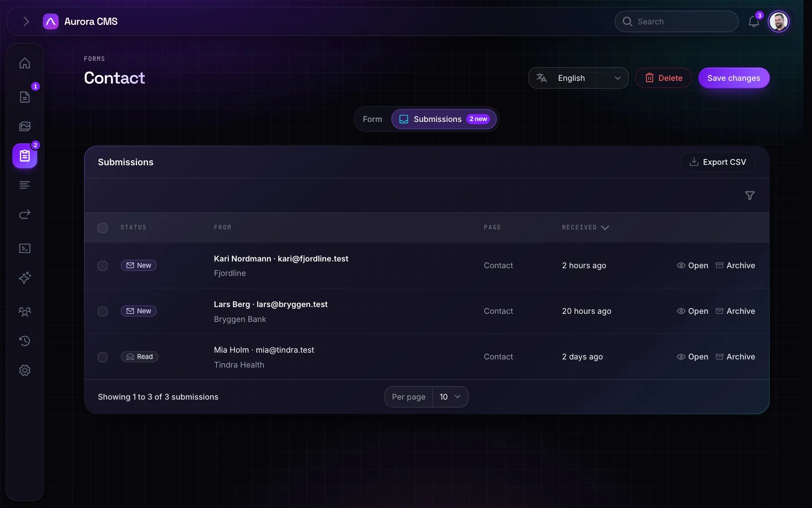Open the filter funnel icon

click(x=749, y=196)
